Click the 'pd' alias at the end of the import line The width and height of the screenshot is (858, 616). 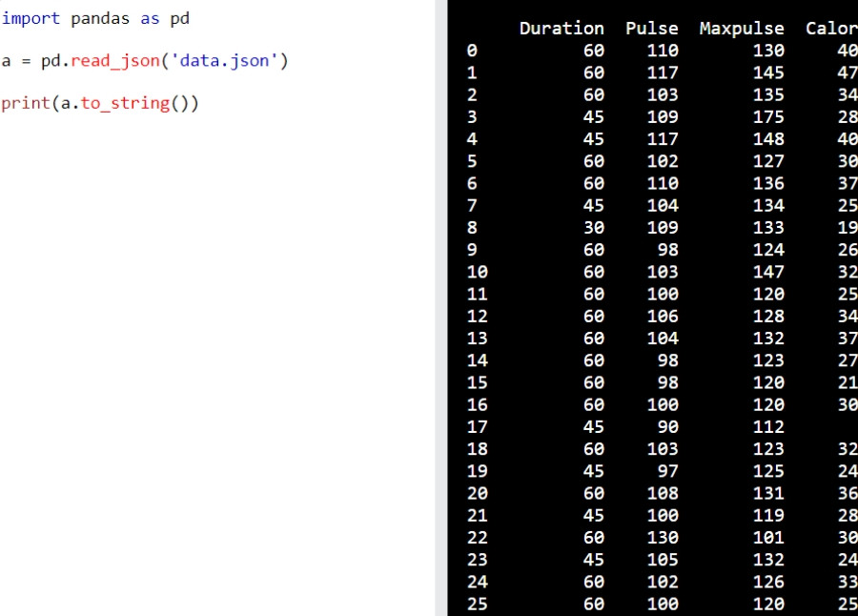pos(180,19)
